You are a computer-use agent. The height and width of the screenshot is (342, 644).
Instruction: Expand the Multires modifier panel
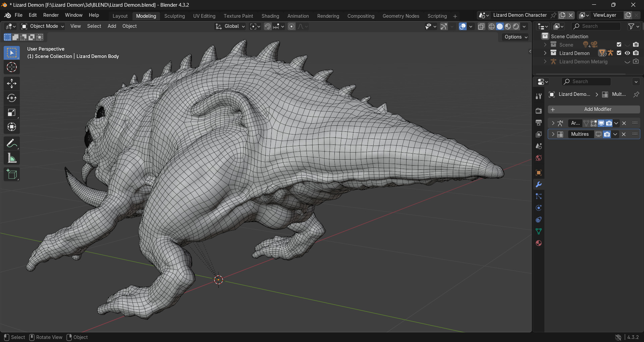pyautogui.click(x=553, y=134)
